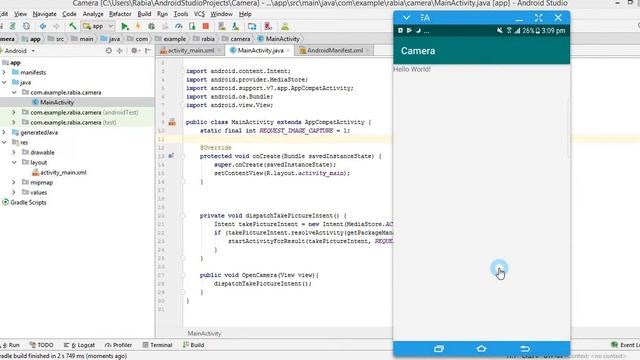Select MainActivity in the project tree
This screenshot has height=360, width=640.
57,102
